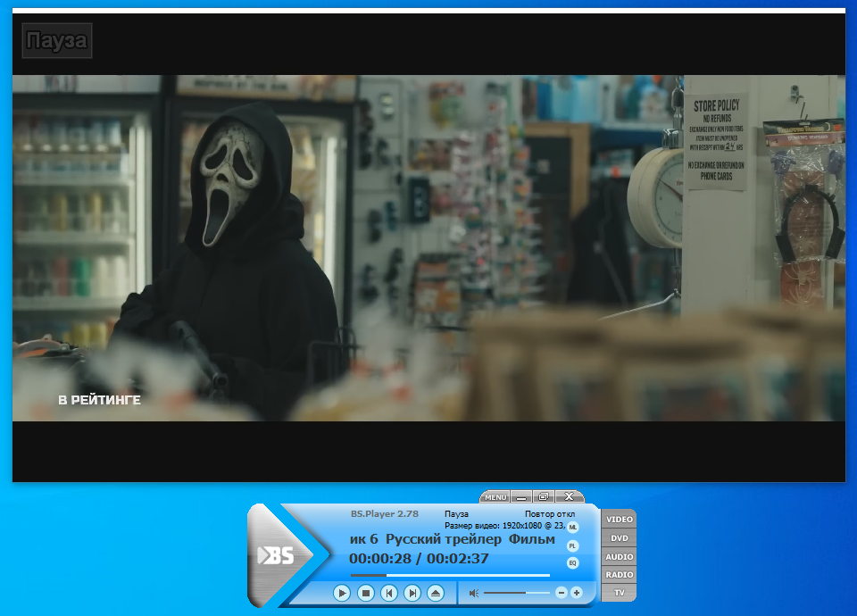Click the "BS.Player 2.78" version label
Screen dimensions: 857x616
coord(384,514)
